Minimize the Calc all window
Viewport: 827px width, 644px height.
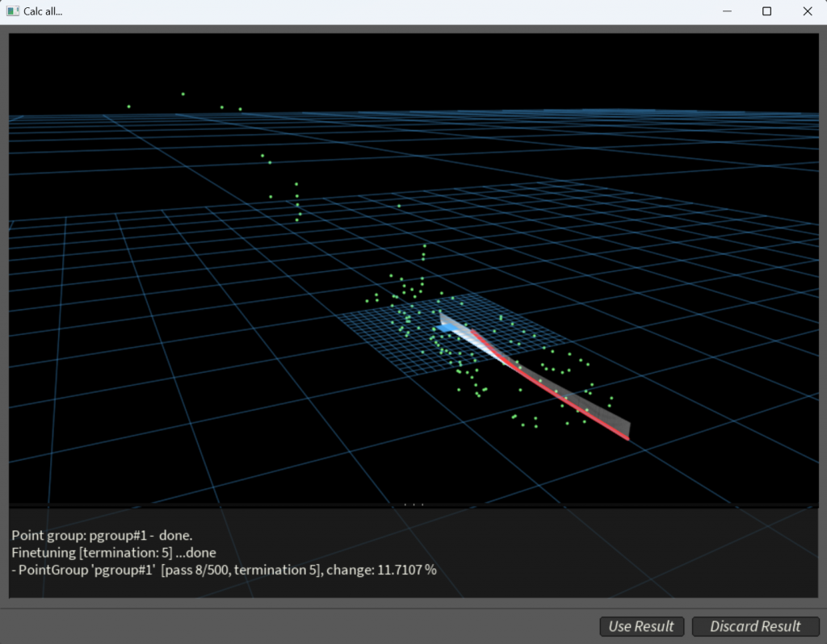coord(727,11)
